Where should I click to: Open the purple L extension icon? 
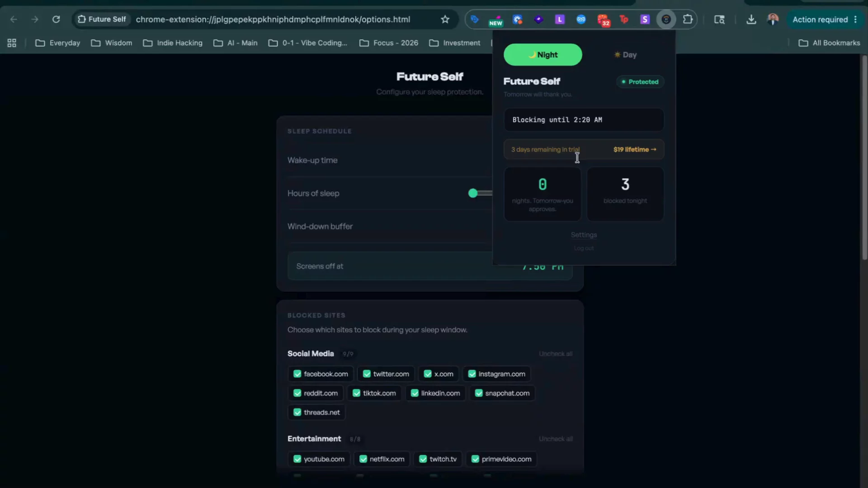click(x=560, y=19)
